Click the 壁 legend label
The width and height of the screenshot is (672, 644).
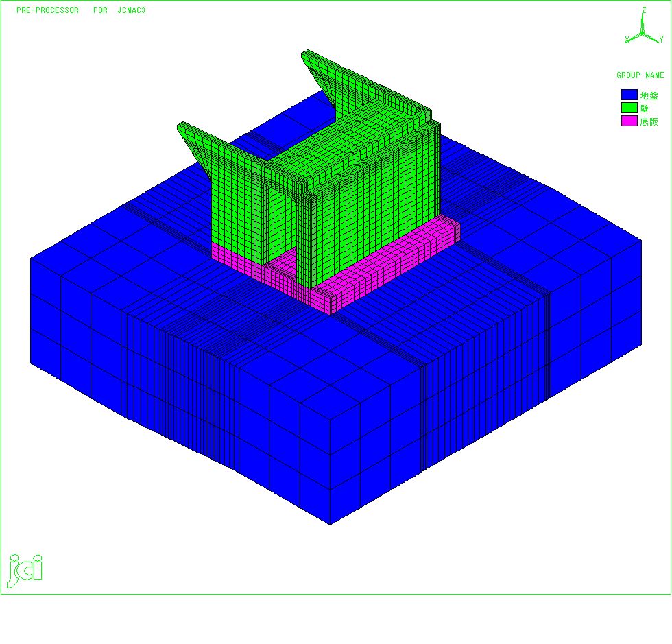point(644,108)
